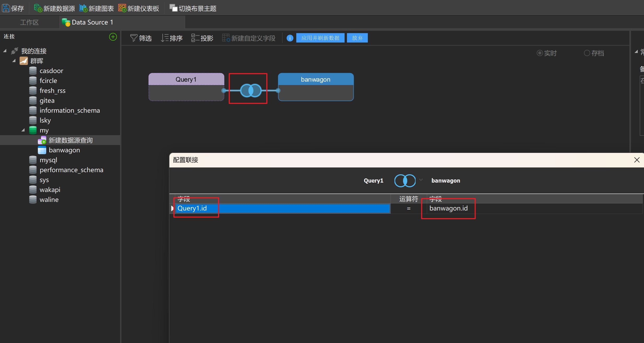The height and width of the screenshot is (343, 644).
Task: Select the sys database
Action: [44, 180]
